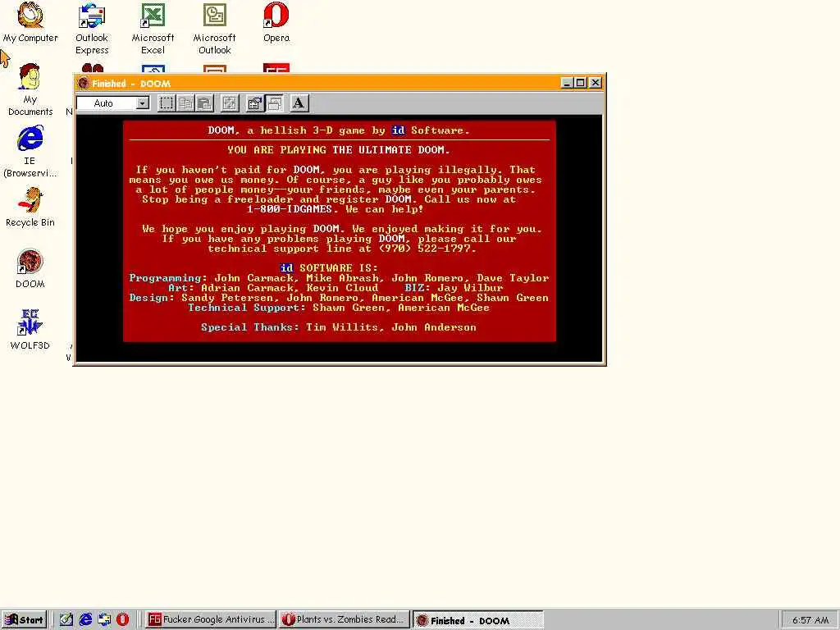840x630 pixels.
Task: Open the font size dropdown showing Auto
Action: [113, 103]
